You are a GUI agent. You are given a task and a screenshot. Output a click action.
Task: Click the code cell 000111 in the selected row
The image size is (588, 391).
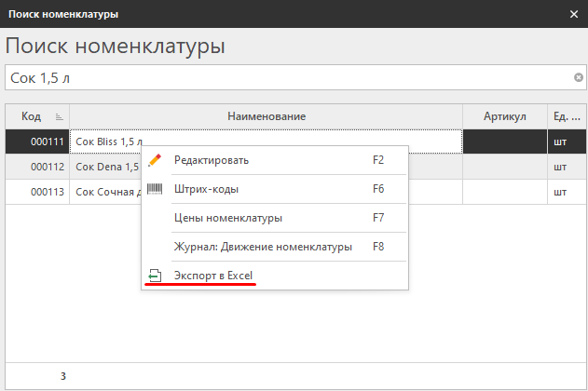click(x=47, y=142)
